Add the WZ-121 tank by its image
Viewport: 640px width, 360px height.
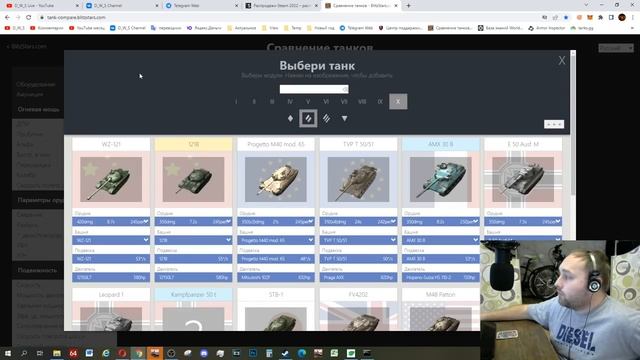[x=111, y=180]
